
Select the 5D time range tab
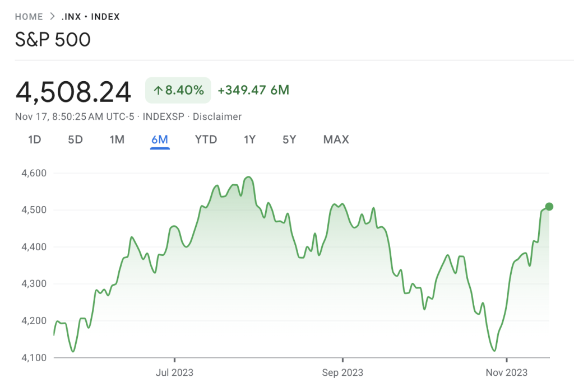click(75, 139)
